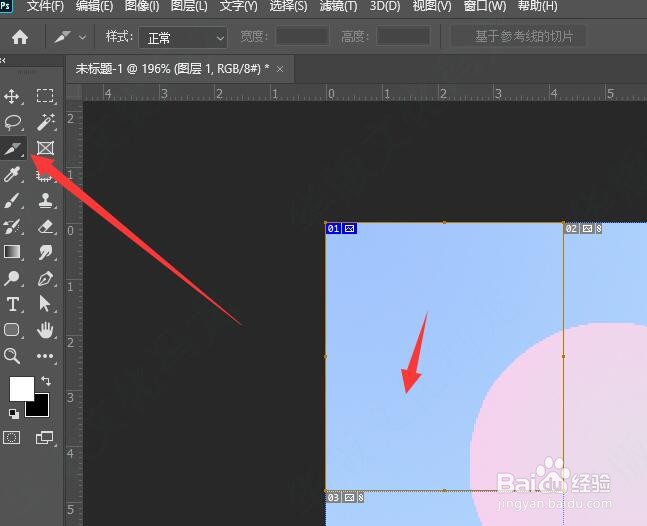Open the Edit Toolbar three-dots menu

click(45, 356)
